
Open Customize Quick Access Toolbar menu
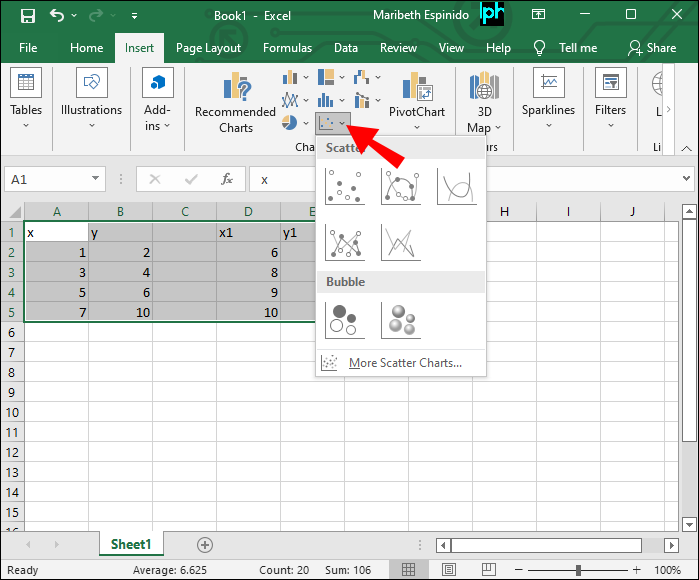[134, 16]
